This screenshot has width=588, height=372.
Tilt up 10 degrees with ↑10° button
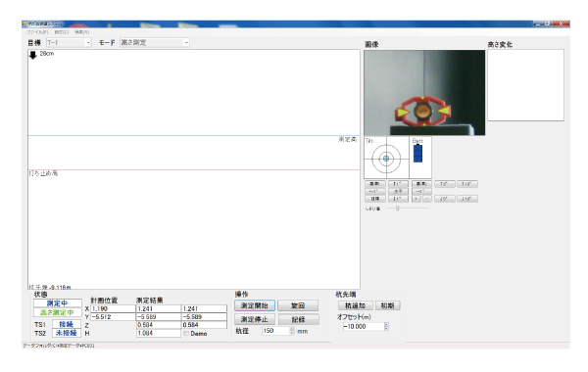(466, 184)
